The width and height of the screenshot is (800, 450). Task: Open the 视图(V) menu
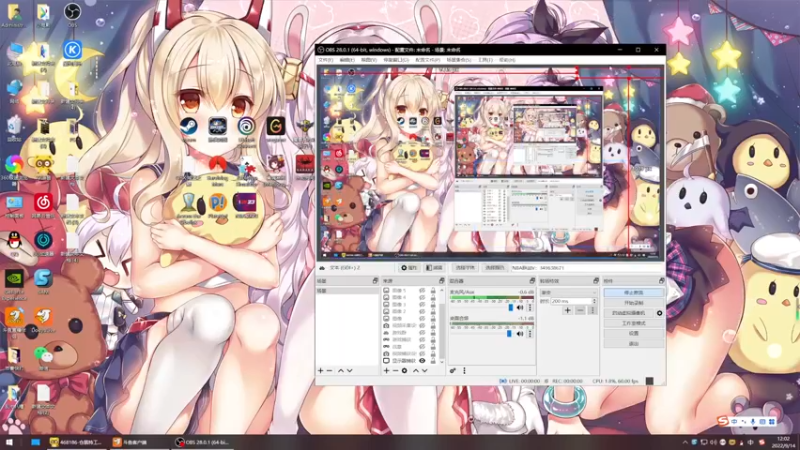pos(369,60)
